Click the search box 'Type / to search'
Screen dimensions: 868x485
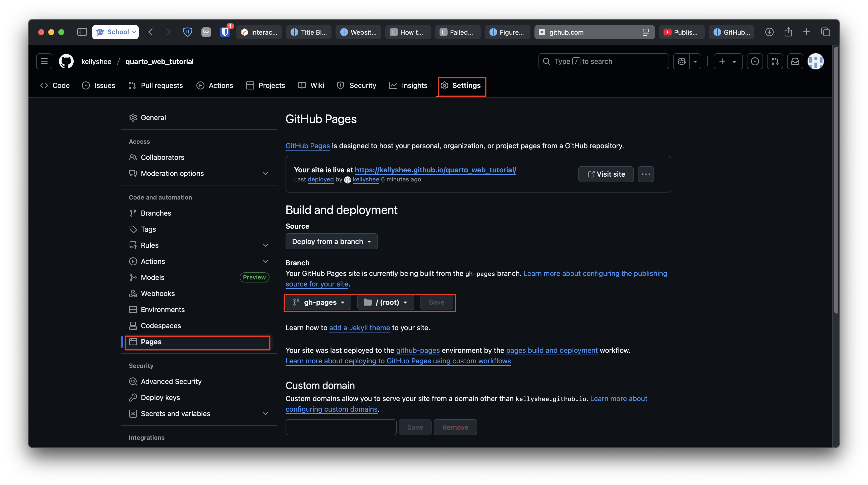pyautogui.click(x=604, y=61)
